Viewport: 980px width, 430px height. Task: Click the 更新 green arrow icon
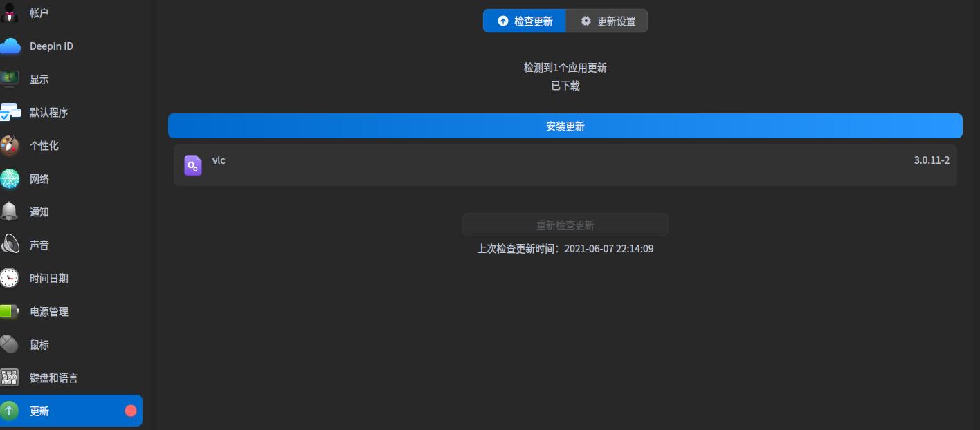[10, 411]
